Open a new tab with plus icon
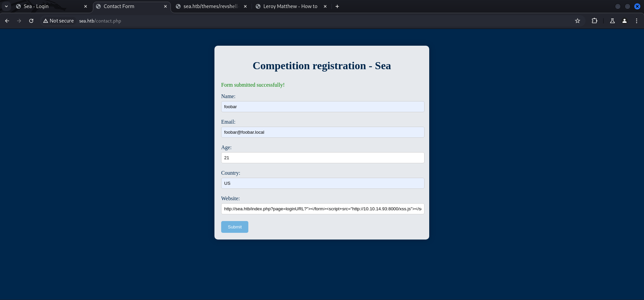Screen dimensions: 644x300 coord(337,6)
